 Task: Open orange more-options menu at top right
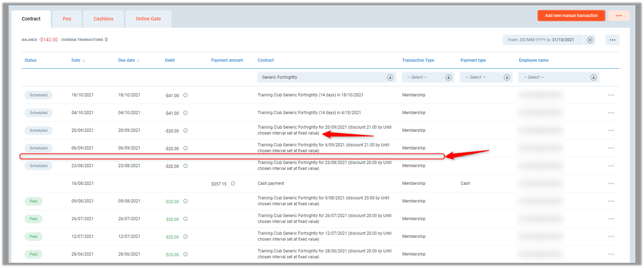[619, 16]
